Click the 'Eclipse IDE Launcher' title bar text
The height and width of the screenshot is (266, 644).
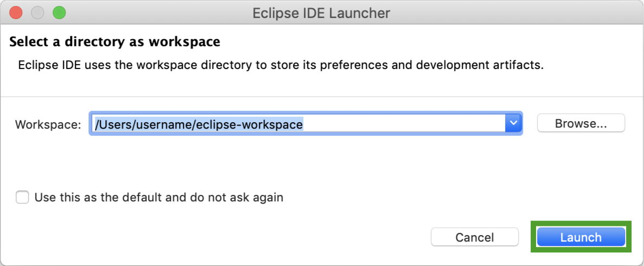click(321, 13)
